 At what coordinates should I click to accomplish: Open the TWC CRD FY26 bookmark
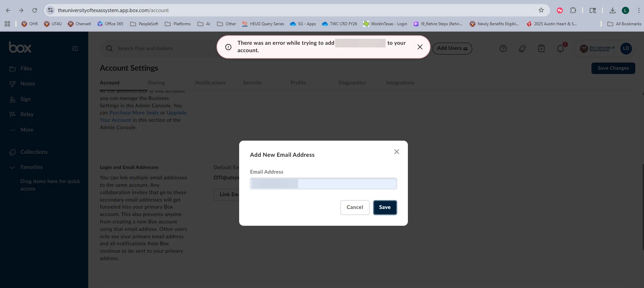340,24
